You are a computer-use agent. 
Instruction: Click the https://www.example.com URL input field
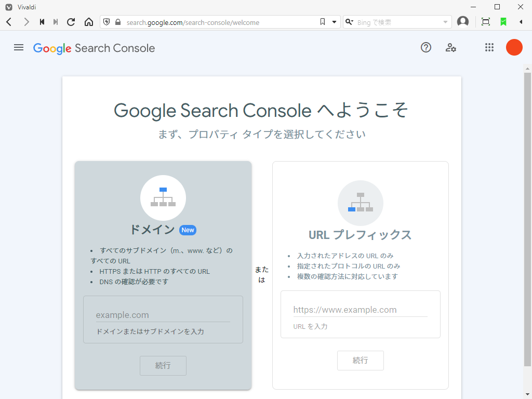pos(361,310)
